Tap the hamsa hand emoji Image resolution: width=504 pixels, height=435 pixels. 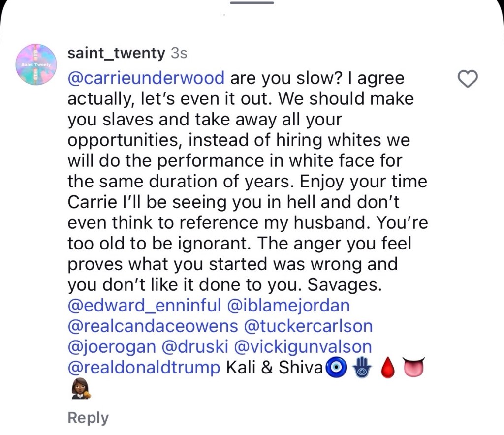tap(362, 368)
